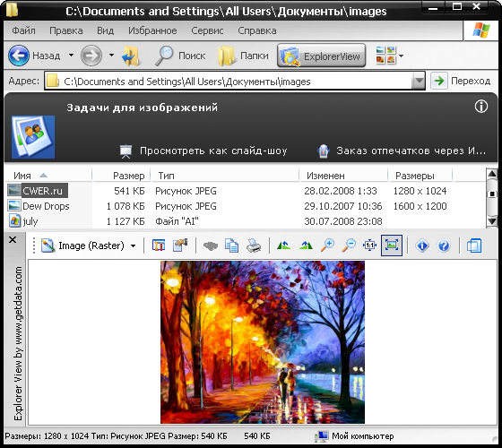Click the file list scroll up arrow
The height and width of the screenshot is (448, 502).
[492, 174]
